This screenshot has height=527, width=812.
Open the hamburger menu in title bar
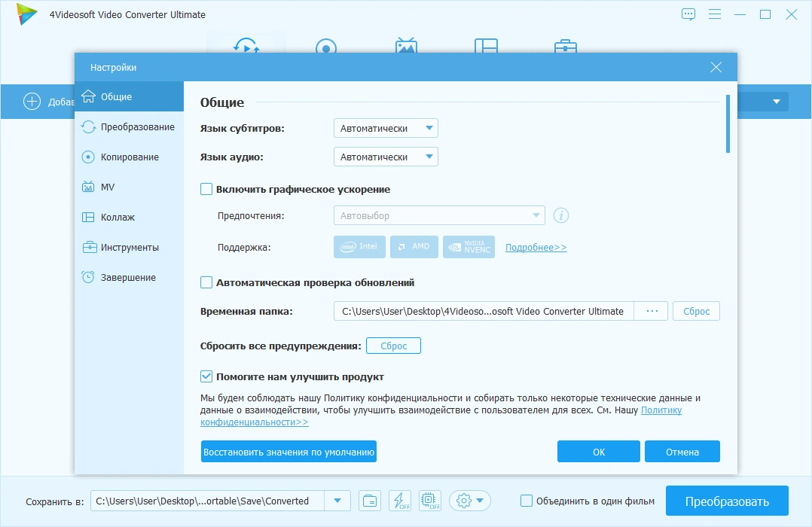tap(715, 14)
